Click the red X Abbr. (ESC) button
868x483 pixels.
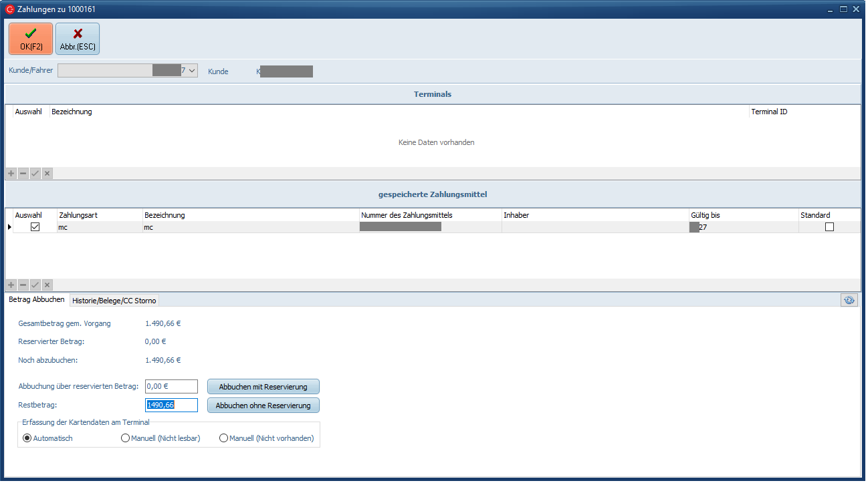[78, 39]
